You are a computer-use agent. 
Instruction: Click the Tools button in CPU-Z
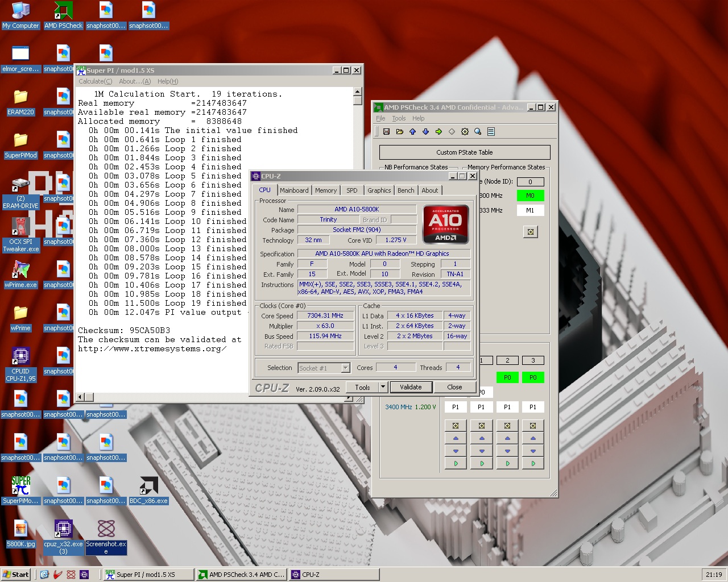click(x=362, y=387)
